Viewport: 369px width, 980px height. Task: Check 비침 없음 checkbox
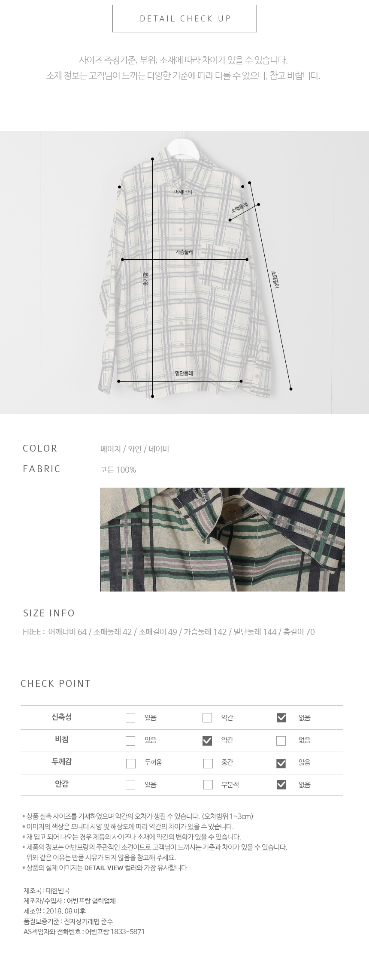[281, 740]
